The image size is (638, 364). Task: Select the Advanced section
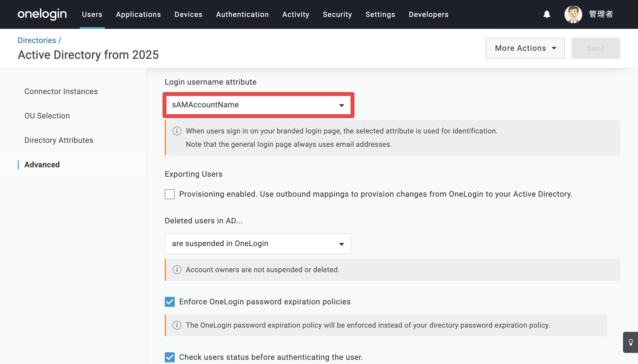[42, 165]
